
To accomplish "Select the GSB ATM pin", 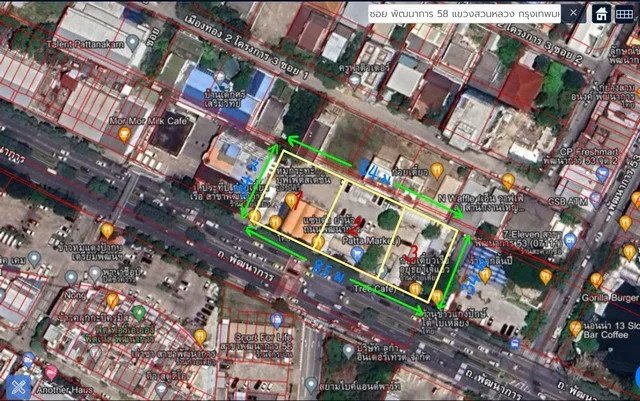I will pyautogui.click(x=595, y=200).
